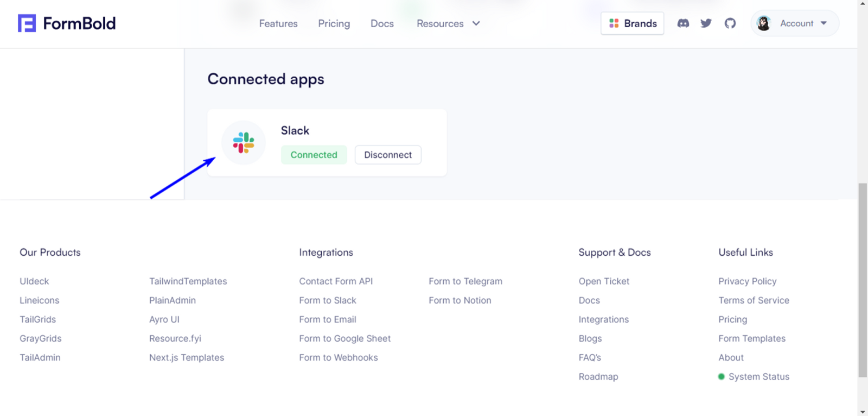Disconnect the Slack app
The width and height of the screenshot is (868, 416).
click(388, 155)
